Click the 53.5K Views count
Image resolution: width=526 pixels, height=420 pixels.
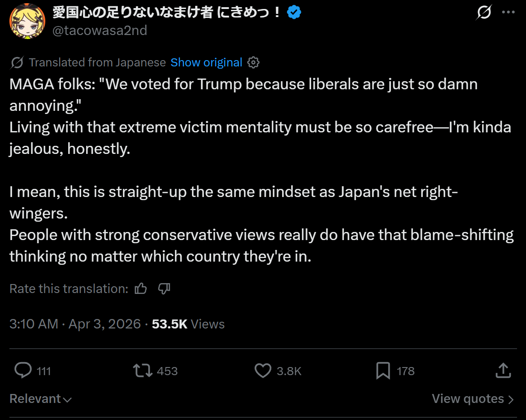click(x=188, y=324)
